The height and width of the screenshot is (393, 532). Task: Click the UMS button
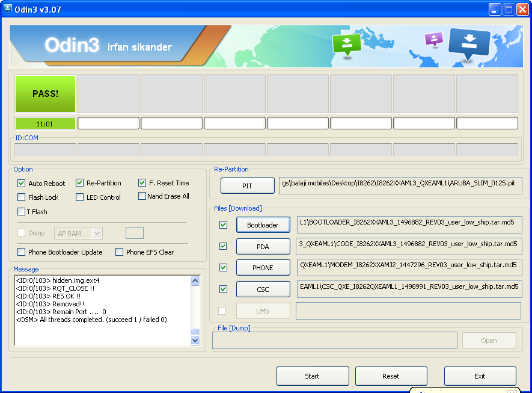[263, 311]
